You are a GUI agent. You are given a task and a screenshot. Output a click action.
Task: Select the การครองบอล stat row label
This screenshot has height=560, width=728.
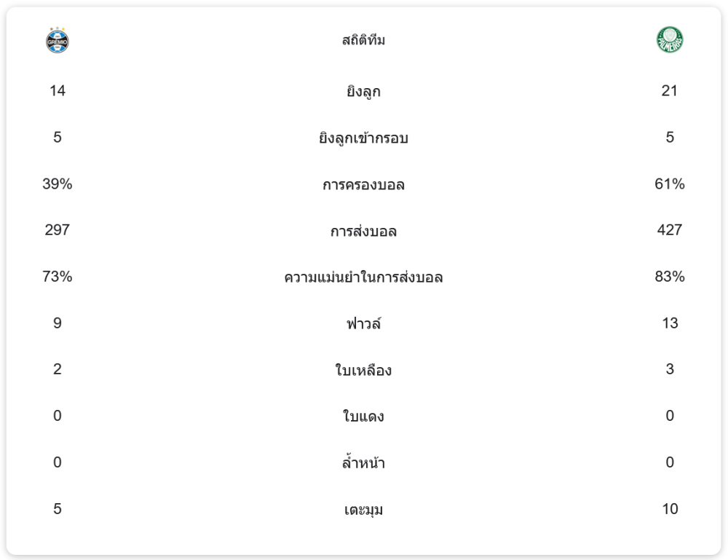coord(363,185)
